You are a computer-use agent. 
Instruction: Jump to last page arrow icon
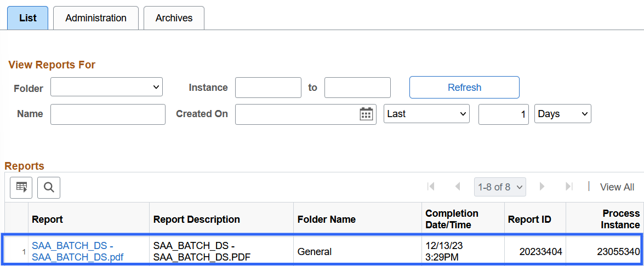[x=569, y=187]
